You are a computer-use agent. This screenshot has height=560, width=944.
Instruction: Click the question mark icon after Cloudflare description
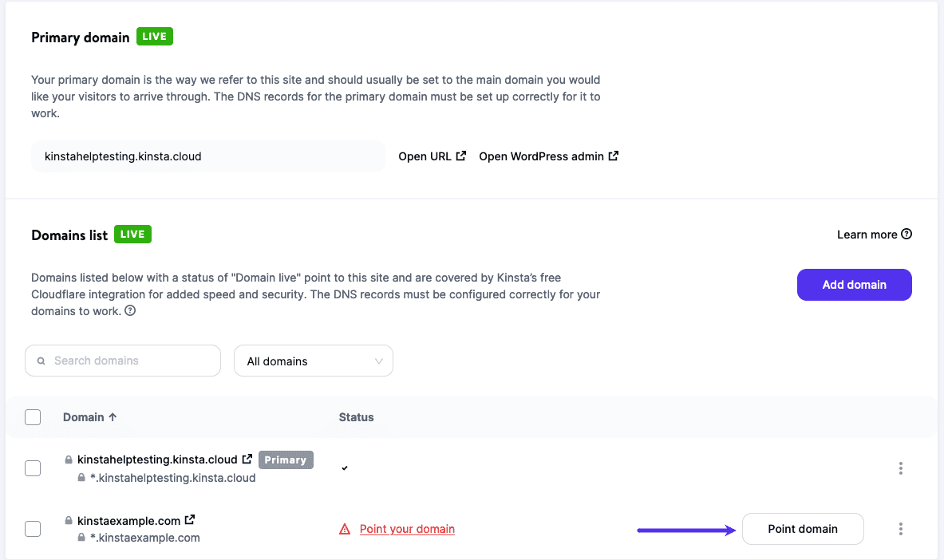click(x=128, y=312)
